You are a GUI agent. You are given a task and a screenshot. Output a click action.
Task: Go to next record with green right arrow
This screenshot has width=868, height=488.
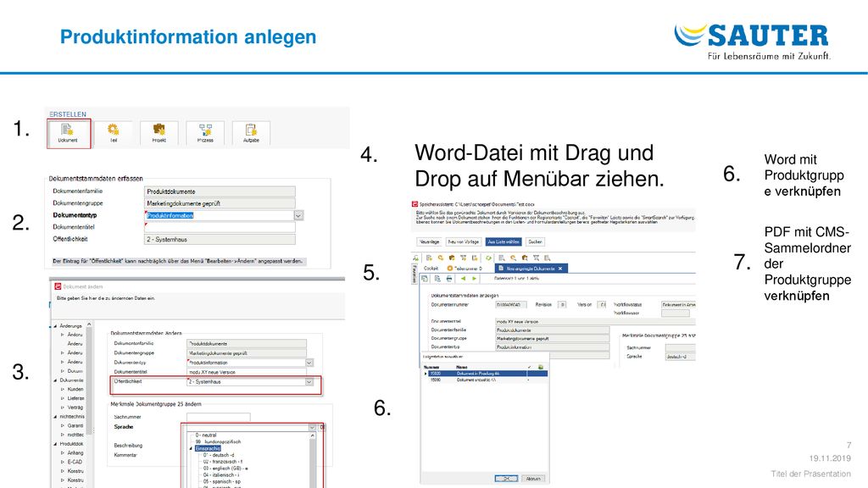(475, 278)
